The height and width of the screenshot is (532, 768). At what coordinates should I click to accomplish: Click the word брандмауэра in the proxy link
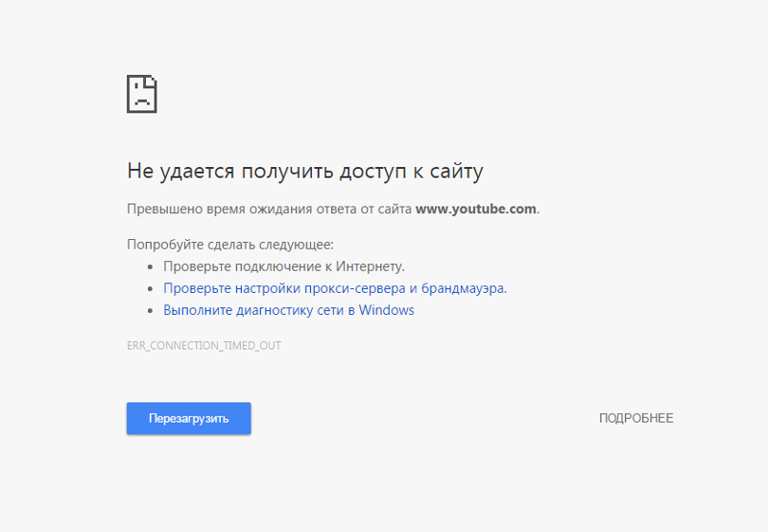point(463,288)
